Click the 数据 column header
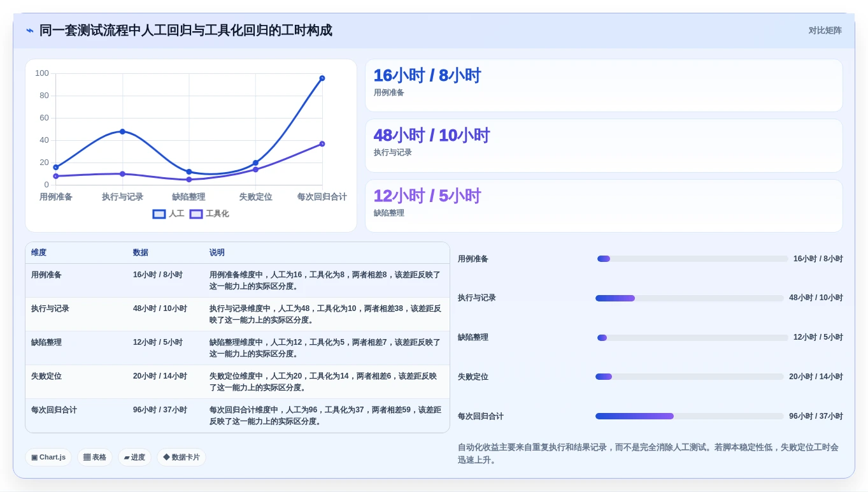 pyautogui.click(x=166, y=253)
